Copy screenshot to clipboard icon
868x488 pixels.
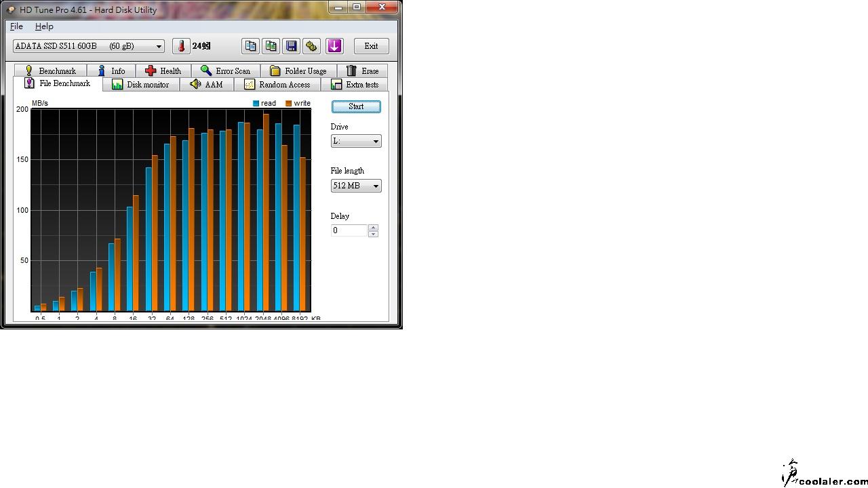coord(271,46)
